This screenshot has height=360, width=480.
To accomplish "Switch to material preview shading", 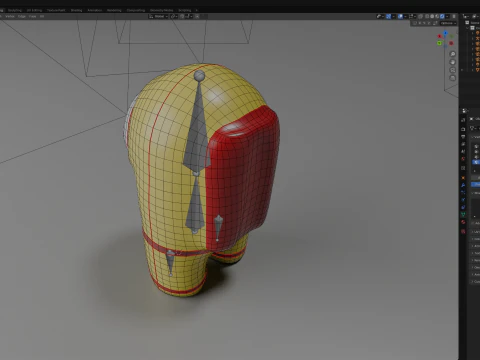I will 437,16.
